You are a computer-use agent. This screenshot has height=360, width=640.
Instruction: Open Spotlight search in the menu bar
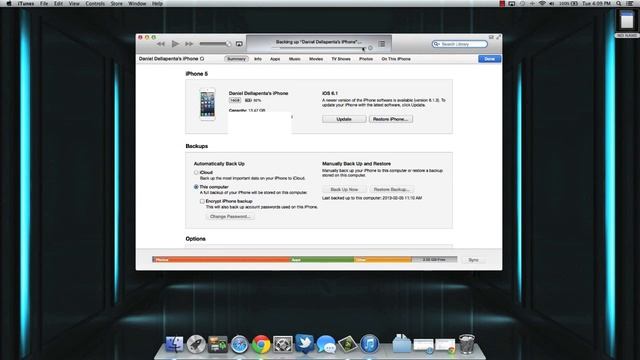[619, 4]
